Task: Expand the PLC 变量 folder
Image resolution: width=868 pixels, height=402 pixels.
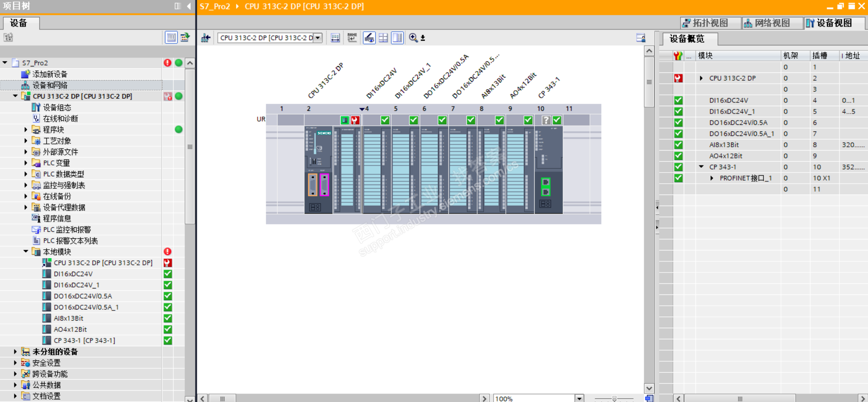Action: coord(26,163)
